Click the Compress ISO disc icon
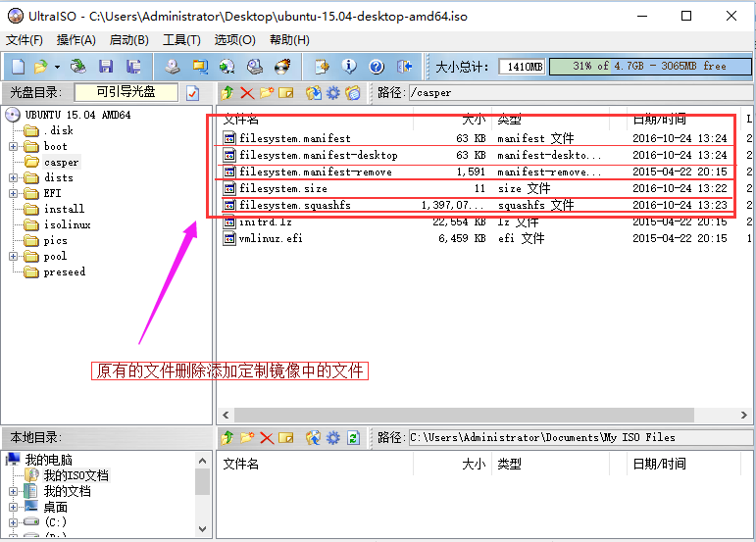756x542 pixels. click(x=227, y=67)
